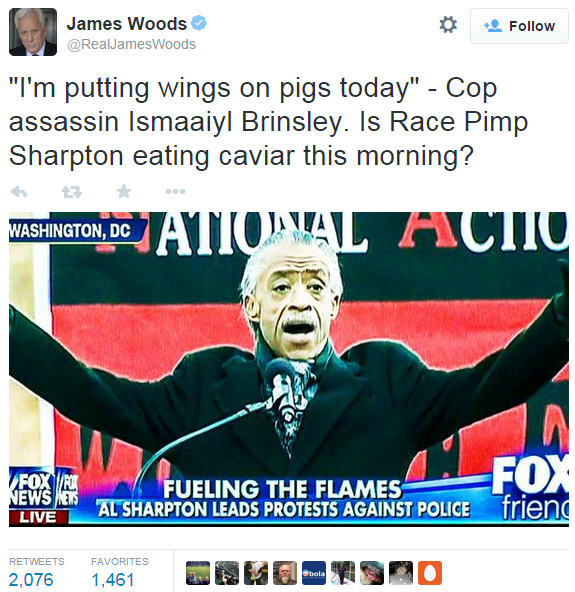The image size is (575, 592).
Task: Retweet this post using retweet icon
Action: (x=72, y=192)
